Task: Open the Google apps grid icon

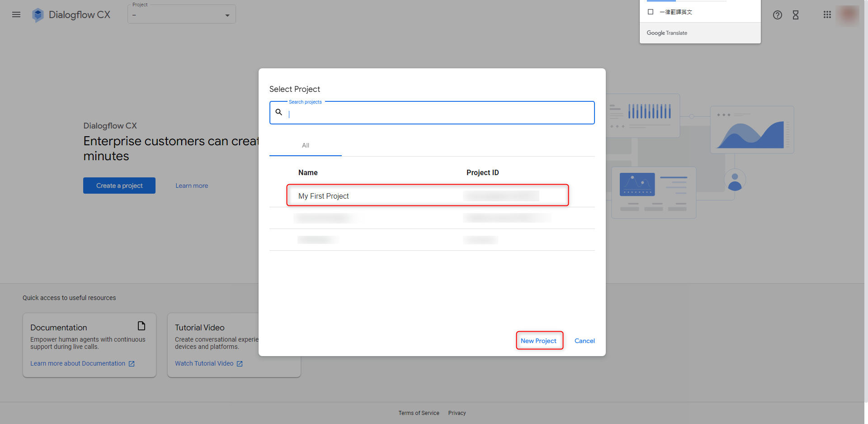Action: [x=827, y=14]
